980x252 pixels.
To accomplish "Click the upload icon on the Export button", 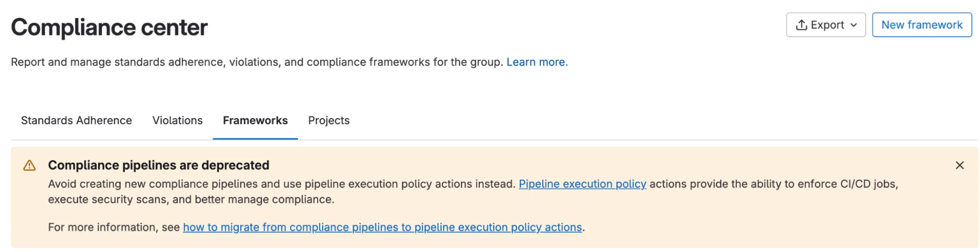I will [x=801, y=25].
